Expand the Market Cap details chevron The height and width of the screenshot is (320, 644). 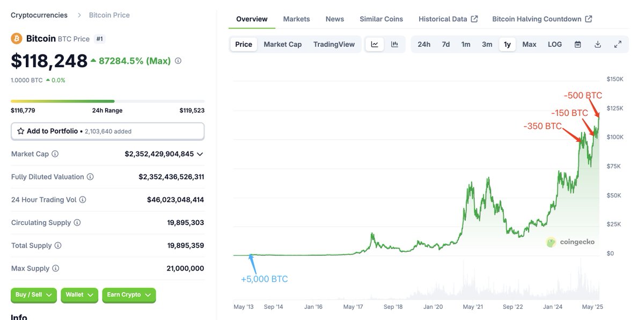point(200,154)
